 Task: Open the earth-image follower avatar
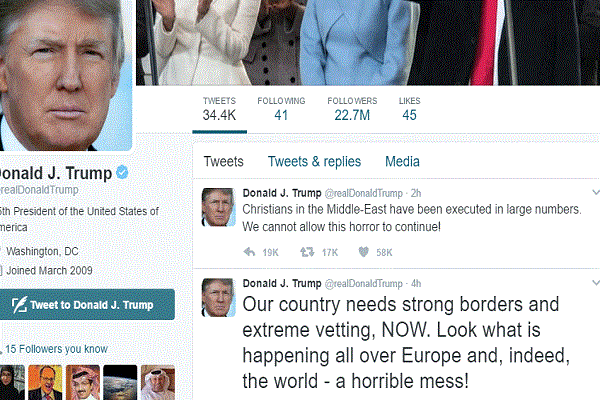pyautogui.click(x=120, y=382)
